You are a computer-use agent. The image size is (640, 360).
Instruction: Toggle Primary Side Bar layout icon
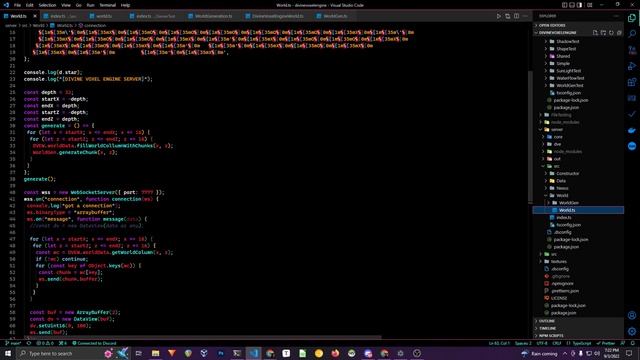pos(564,5)
